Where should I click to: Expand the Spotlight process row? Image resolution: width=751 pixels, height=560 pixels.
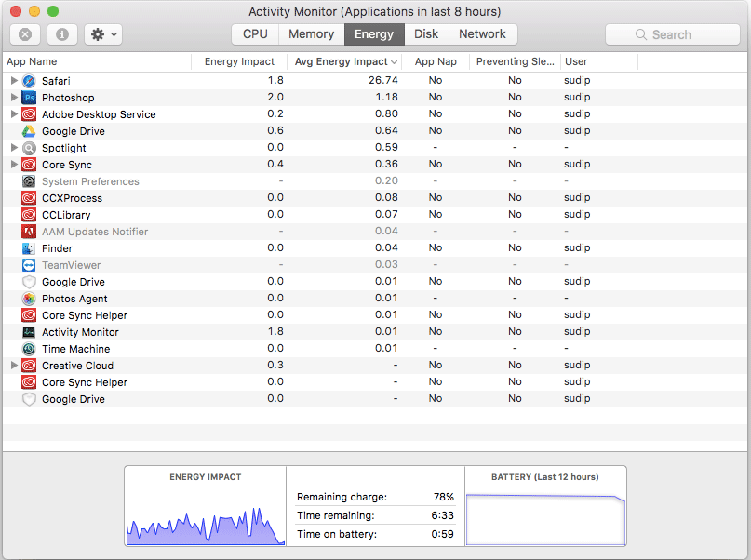coord(14,147)
